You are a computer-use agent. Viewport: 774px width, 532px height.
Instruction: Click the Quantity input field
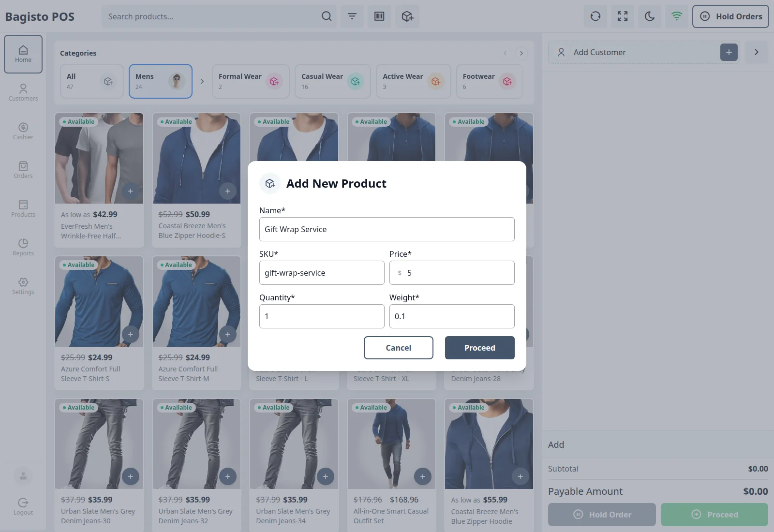tap(322, 316)
